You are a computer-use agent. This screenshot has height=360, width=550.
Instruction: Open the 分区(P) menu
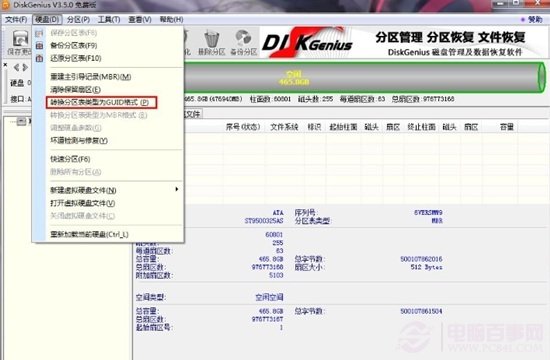tap(78, 19)
